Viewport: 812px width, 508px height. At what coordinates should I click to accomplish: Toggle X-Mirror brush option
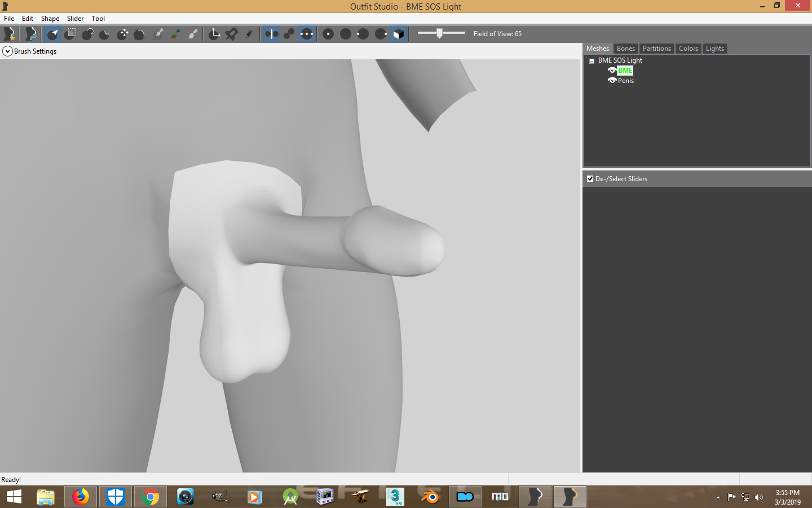click(271, 34)
